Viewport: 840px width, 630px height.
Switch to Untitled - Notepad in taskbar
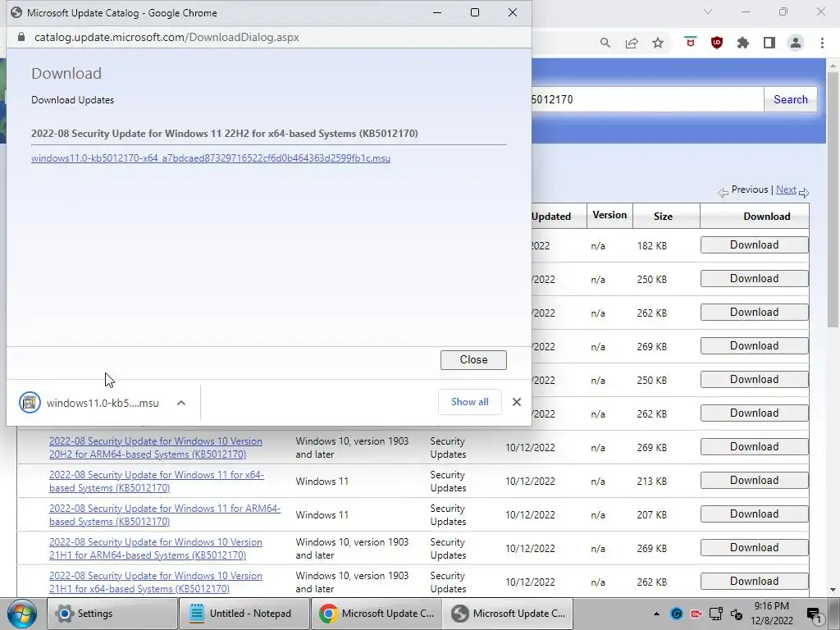[244, 614]
